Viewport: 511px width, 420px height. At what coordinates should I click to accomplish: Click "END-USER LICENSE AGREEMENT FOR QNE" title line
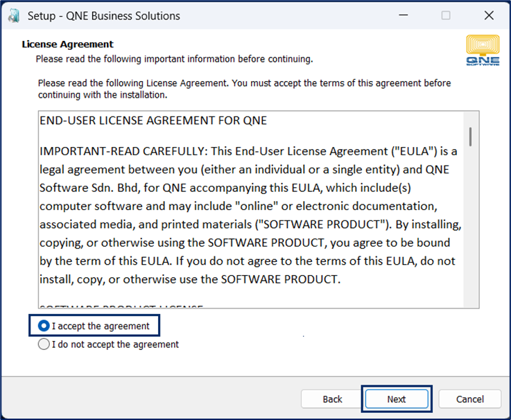[x=153, y=121]
